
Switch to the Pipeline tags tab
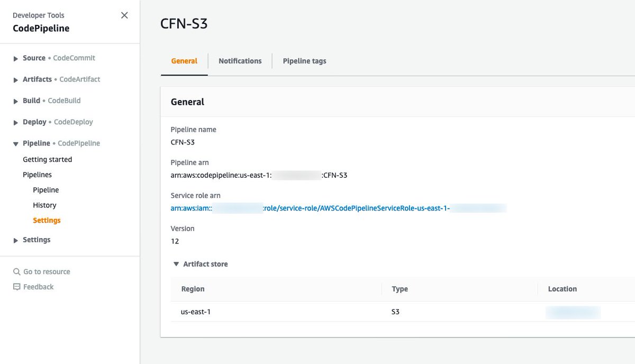(x=304, y=61)
